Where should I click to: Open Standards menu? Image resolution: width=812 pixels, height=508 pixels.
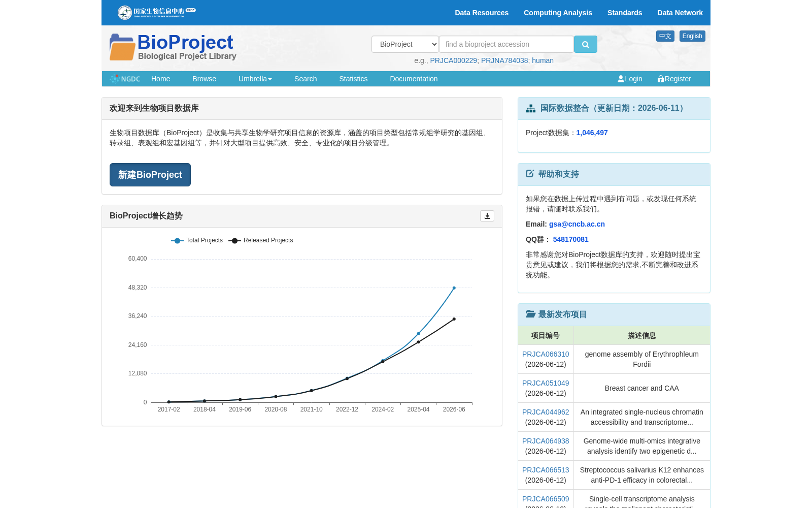point(625,13)
